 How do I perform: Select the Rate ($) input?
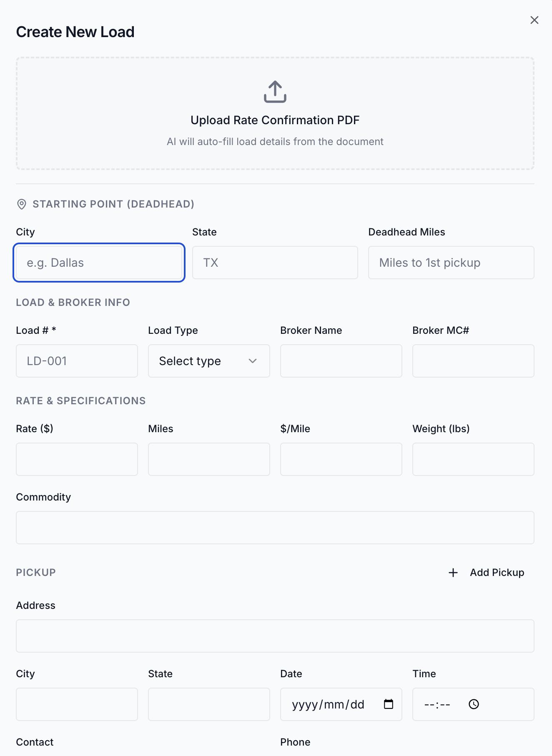tap(77, 459)
